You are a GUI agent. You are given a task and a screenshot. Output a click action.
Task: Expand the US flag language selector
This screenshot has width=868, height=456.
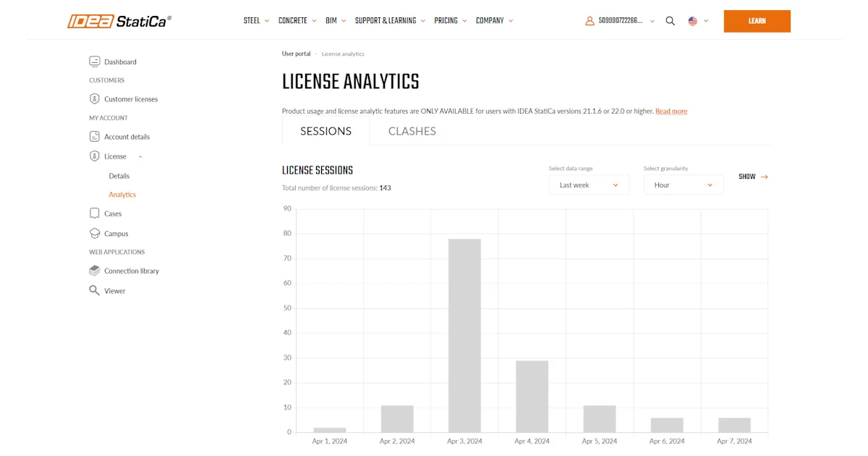click(x=698, y=21)
